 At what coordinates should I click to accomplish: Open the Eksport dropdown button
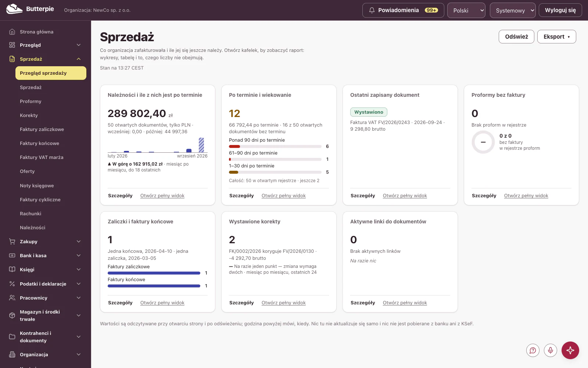point(557,36)
